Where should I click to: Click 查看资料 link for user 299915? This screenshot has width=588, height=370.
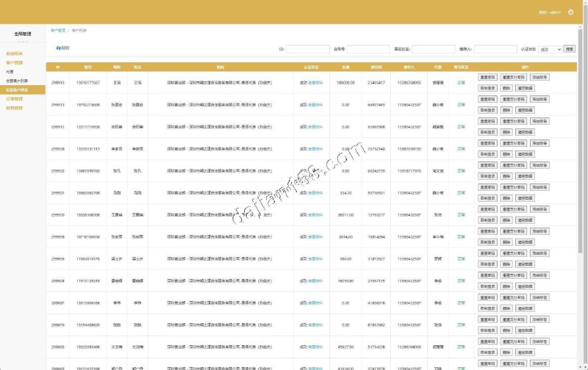315,83
